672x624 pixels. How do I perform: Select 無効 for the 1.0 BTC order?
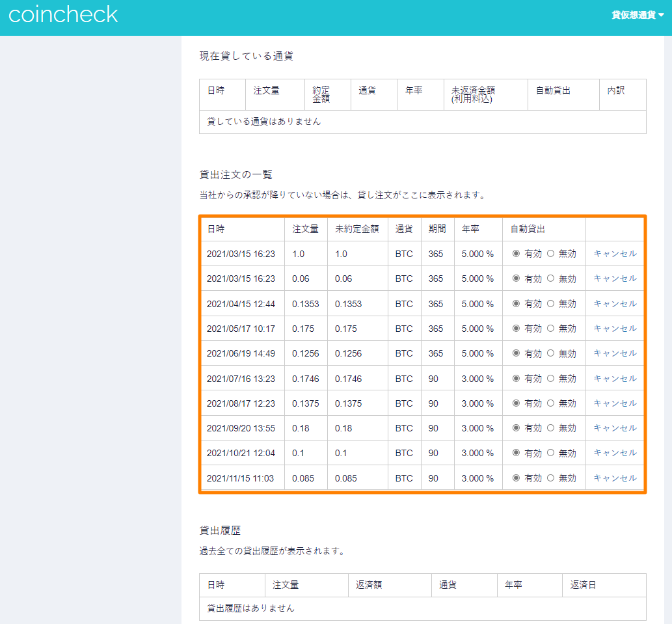551,254
